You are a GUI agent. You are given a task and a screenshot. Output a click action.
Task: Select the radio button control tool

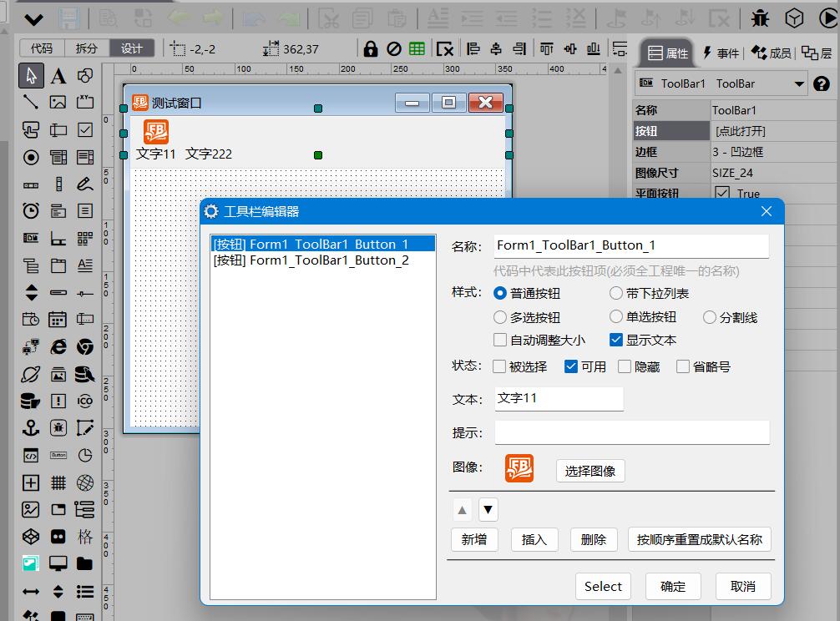[30, 156]
